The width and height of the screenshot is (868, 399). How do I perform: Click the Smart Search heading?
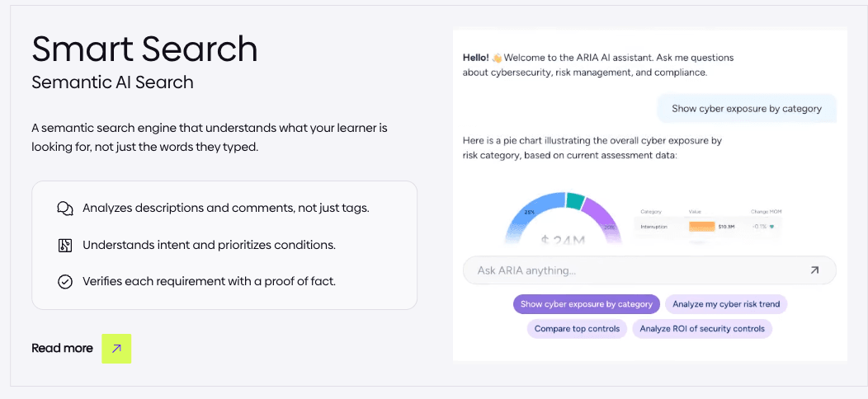pos(145,49)
